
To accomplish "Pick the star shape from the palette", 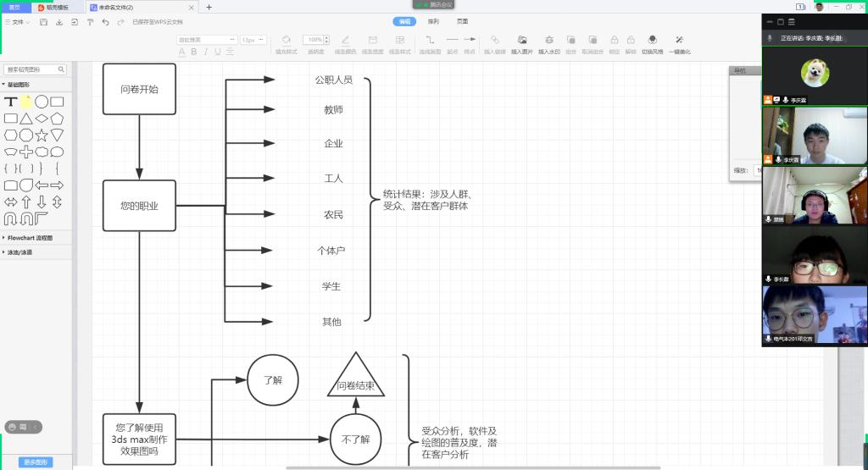I will click(42, 135).
